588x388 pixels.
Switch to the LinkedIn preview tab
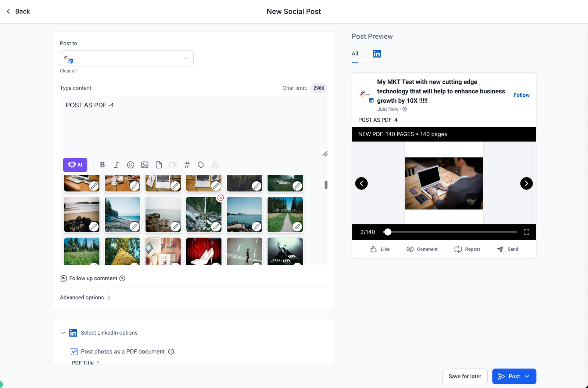tap(377, 54)
